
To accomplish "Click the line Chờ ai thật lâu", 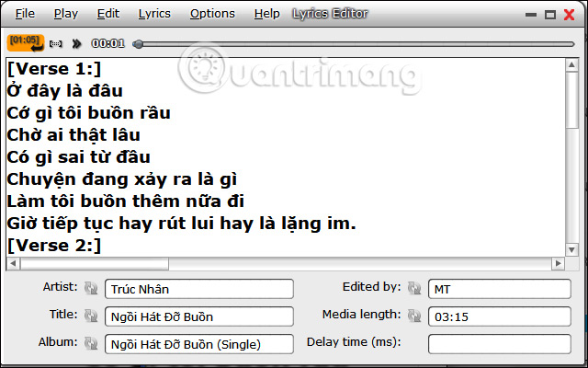I will [x=73, y=135].
